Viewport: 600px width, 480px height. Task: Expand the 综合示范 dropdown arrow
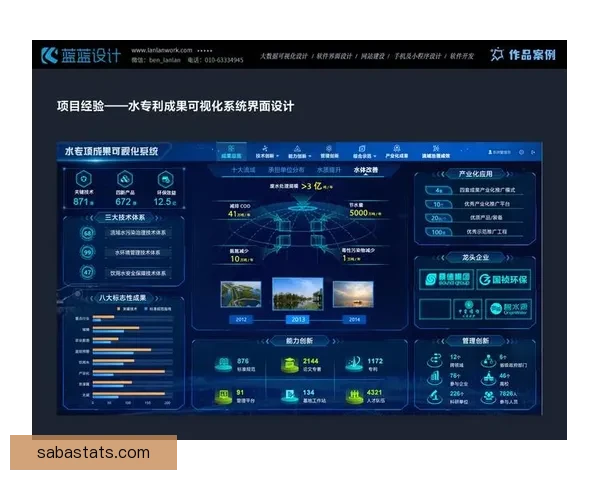click(x=375, y=156)
